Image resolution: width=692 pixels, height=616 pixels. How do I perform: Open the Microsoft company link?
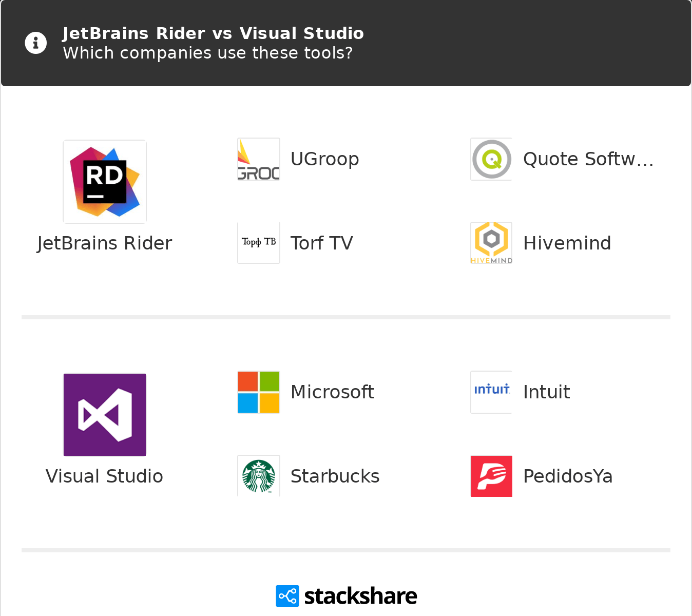pyautogui.click(x=333, y=392)
